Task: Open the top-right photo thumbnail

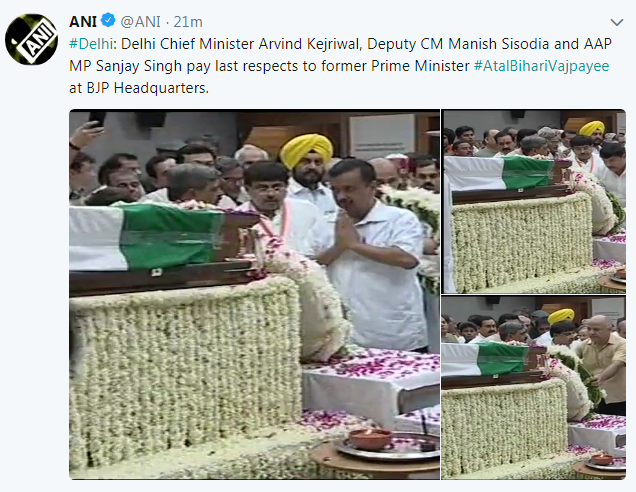Action: pos(534,201)
